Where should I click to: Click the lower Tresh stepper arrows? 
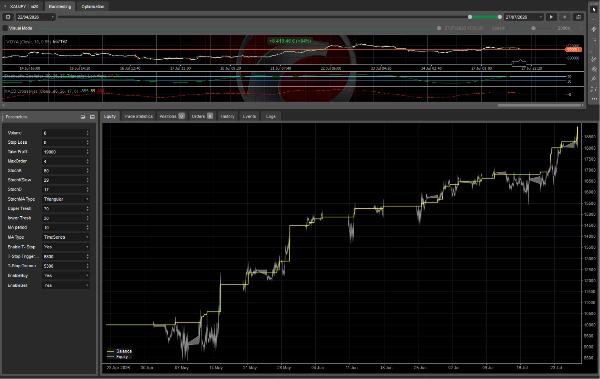click(x=88, y=218)
